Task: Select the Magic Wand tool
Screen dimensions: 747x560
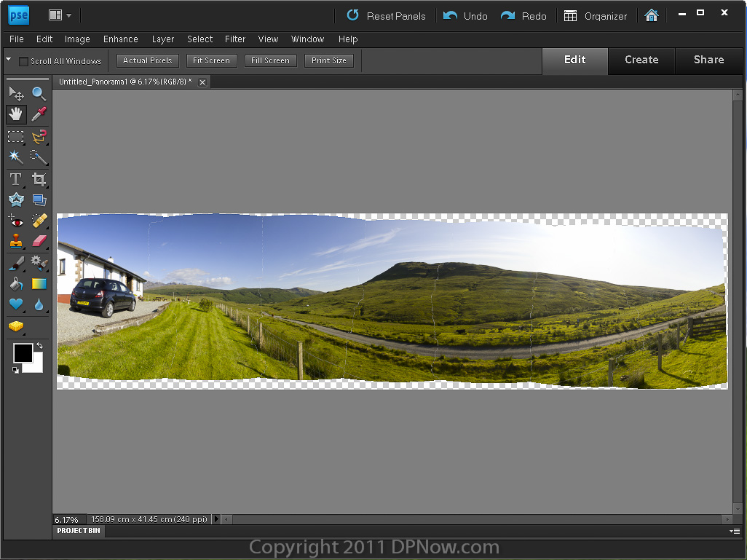Action: (15, 157)
